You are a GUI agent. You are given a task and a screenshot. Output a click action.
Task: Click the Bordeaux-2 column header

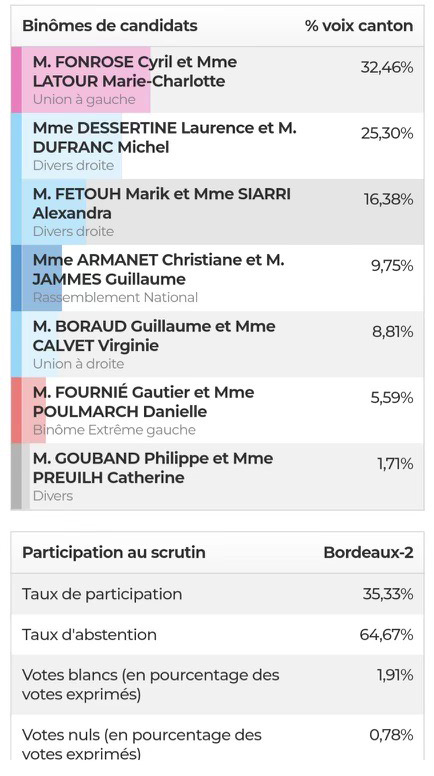coord(368,552)
